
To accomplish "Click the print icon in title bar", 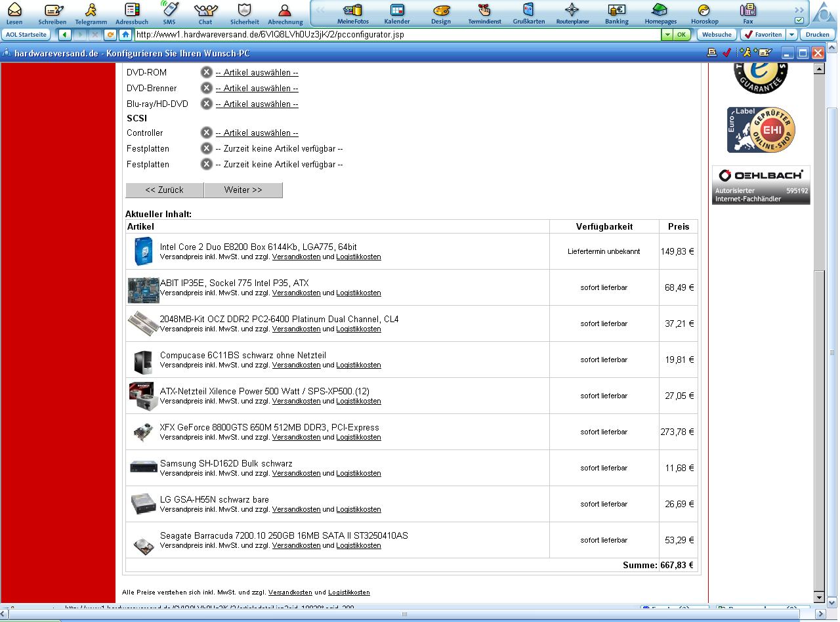I will click(x=711, y=53).
